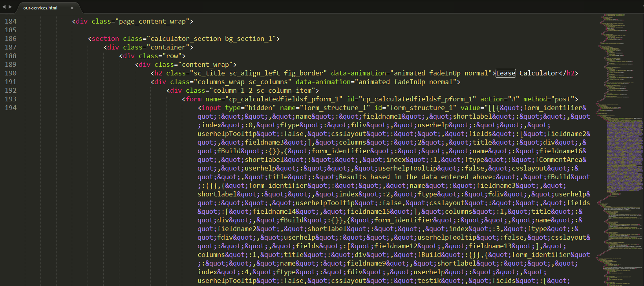Click the next tab arrow
Screen dimensions: 644x286
(10, 7)
